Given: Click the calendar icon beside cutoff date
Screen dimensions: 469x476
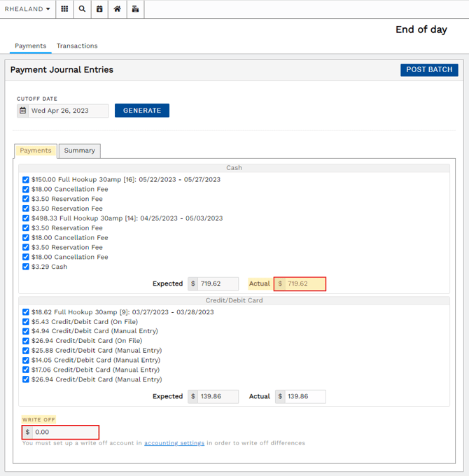Looking at the screenshot, I should 23,111.
